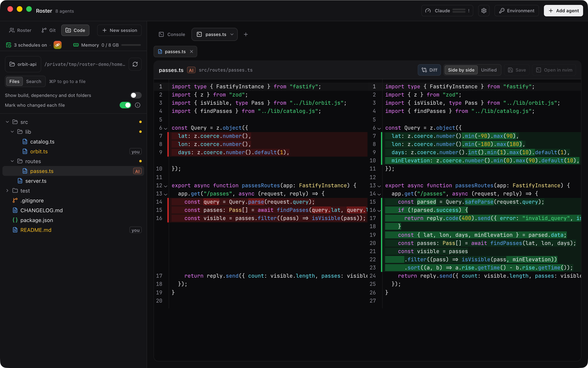The height and width of the screenshot is (368, 588).
Task: Click the info icon beside Mark who changed
Action: [x=138, y=105]
